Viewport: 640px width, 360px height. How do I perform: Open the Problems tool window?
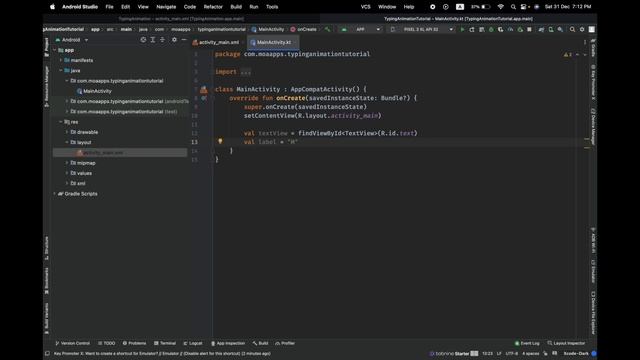click(x=134, y=343)
